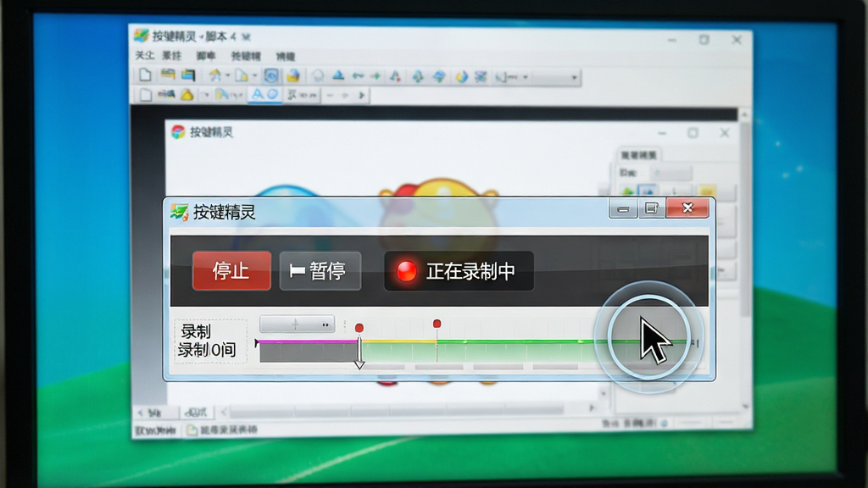Viewport: 868px width, 488px height.
Task: Click the flag icon on the 暂停 button
Action: pyautogui.click(x=298, y=271)
